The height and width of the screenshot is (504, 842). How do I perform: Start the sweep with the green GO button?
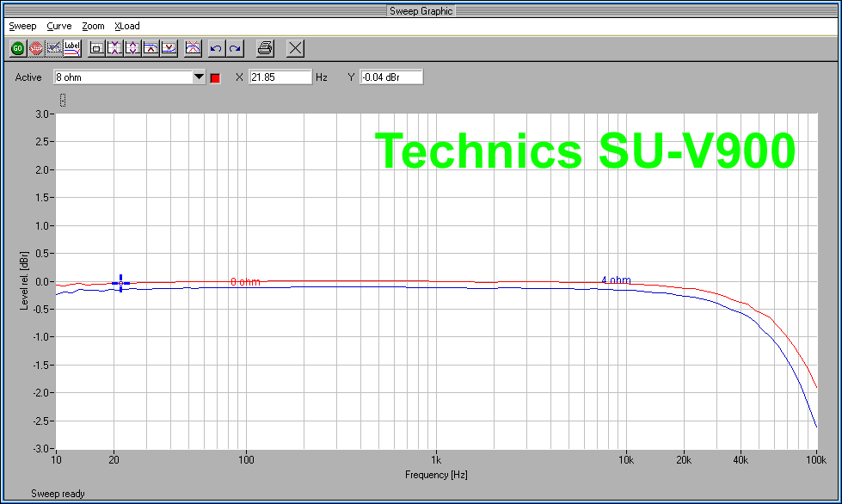(x=18, y=48)
